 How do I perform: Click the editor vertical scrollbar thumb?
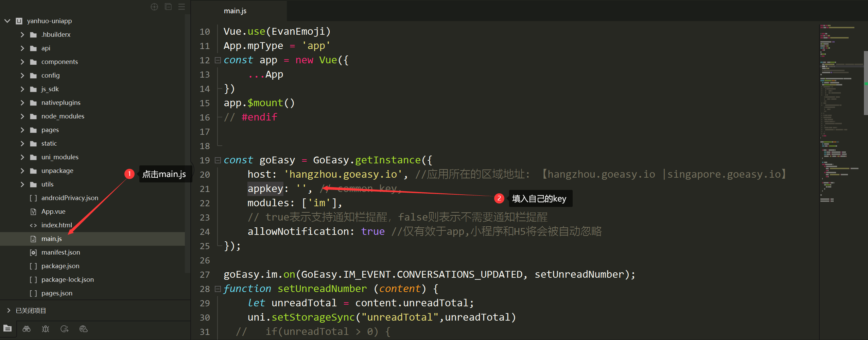coord(866,83)
